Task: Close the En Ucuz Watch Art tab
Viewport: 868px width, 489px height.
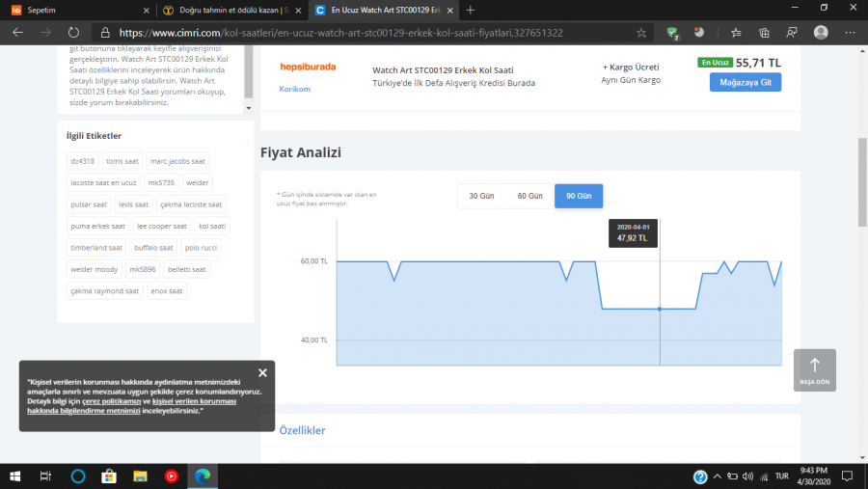Action: click(450, 10)
